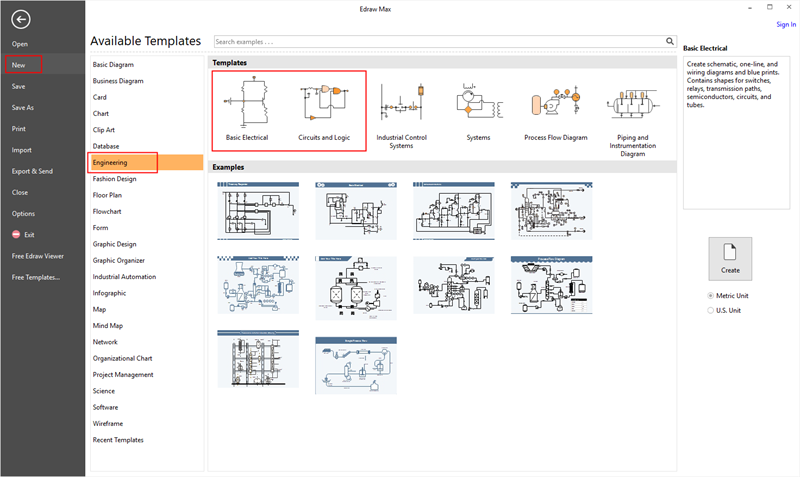Click the back arrow circle icon
800x477 pixels.
tap(20, 20)
